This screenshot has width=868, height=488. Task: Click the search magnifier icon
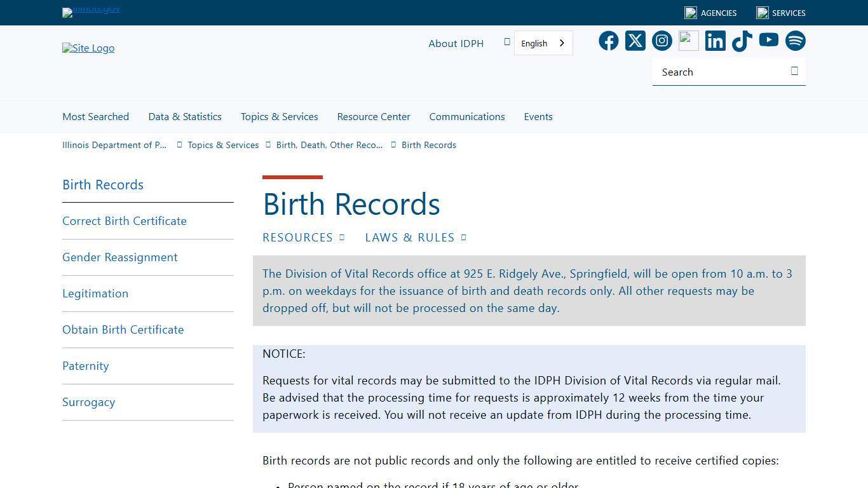(x=794, y=71)
